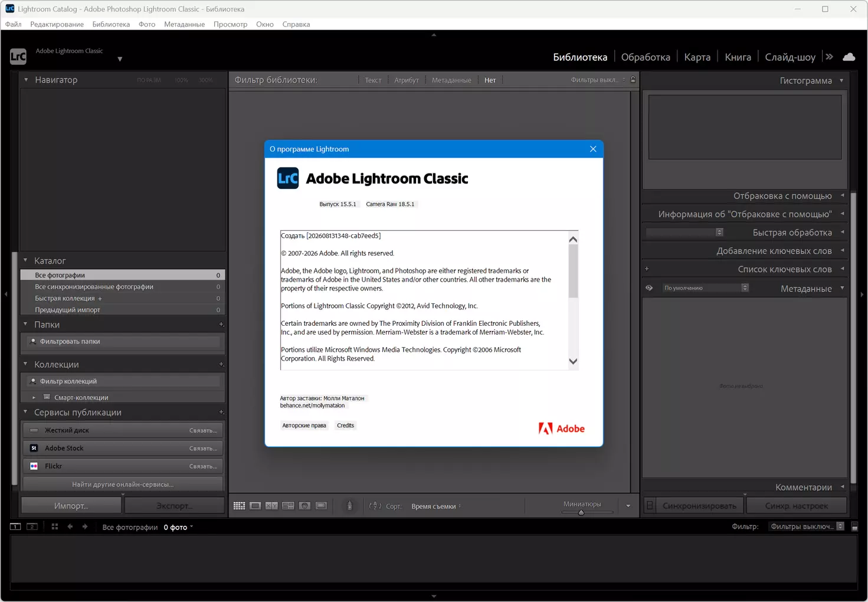Open the Время съемки sort dropdown

tap(436, 506)
